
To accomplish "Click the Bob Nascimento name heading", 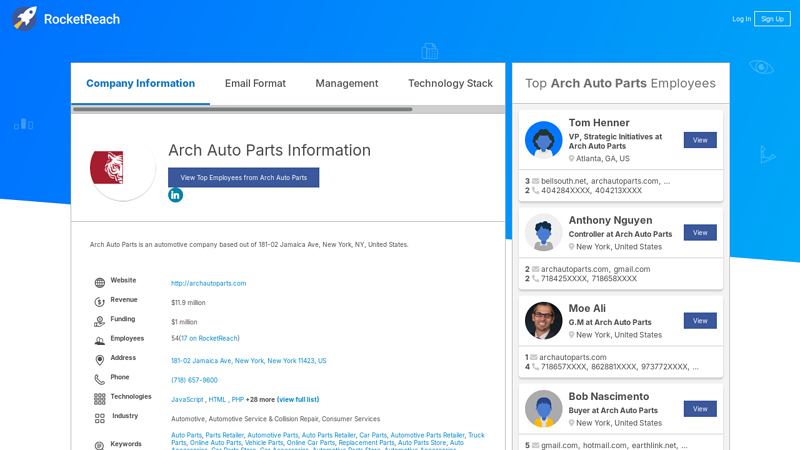I will [x=609, y=396].
